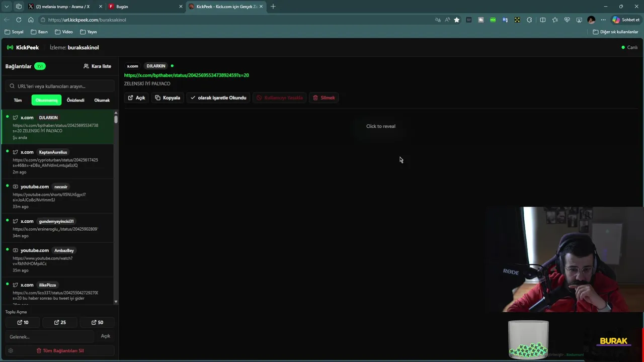This screenshot has height=362, width=644.
Task: Select the Önizlendi filter tab
Action: click(75, 100)
